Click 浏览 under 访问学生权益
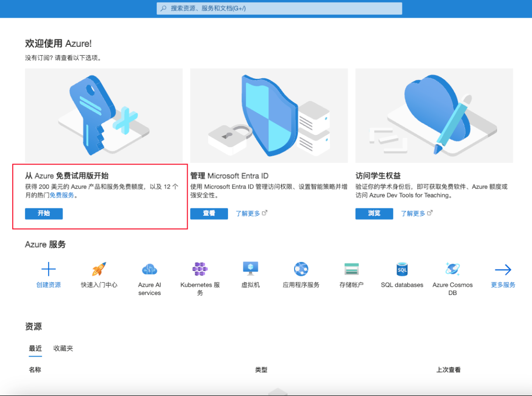 (374, 213)
